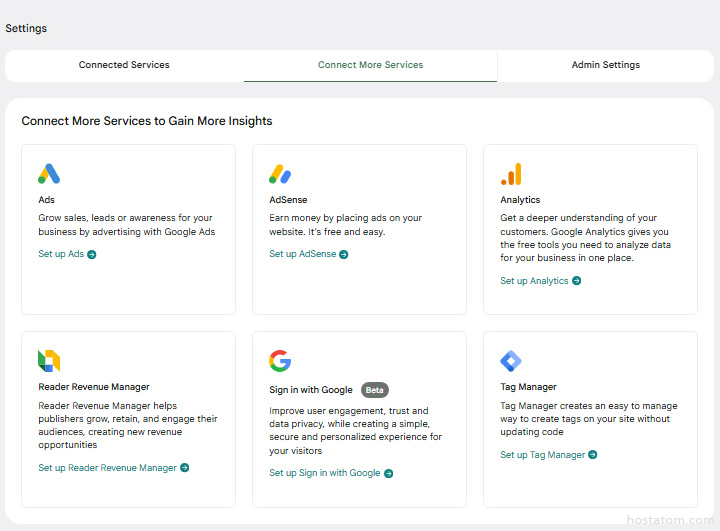Viewport: 720px width, 531px height.
Task: Open the Admin Settings tab
Action: tap(606, 65)
